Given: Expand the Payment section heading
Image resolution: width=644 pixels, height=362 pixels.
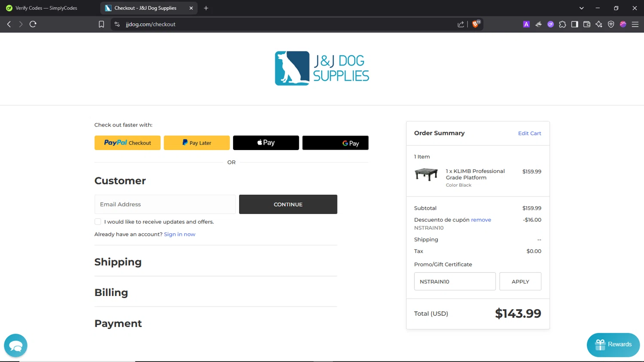Looking at the screenshot, I should pos(118,323).
